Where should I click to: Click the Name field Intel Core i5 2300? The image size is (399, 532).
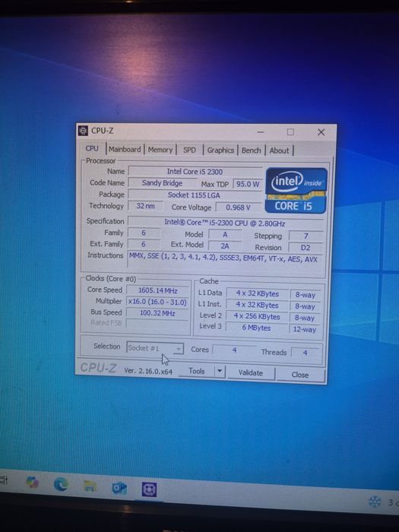[195, 172]
